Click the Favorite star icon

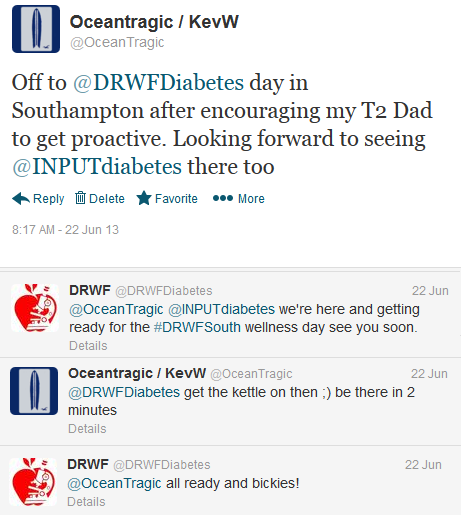(144, 198)
